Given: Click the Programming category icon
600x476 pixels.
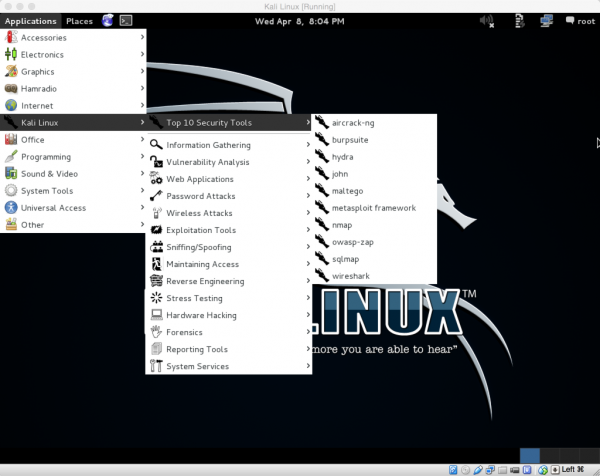Looking at the screenshot, I should point(11,156).
